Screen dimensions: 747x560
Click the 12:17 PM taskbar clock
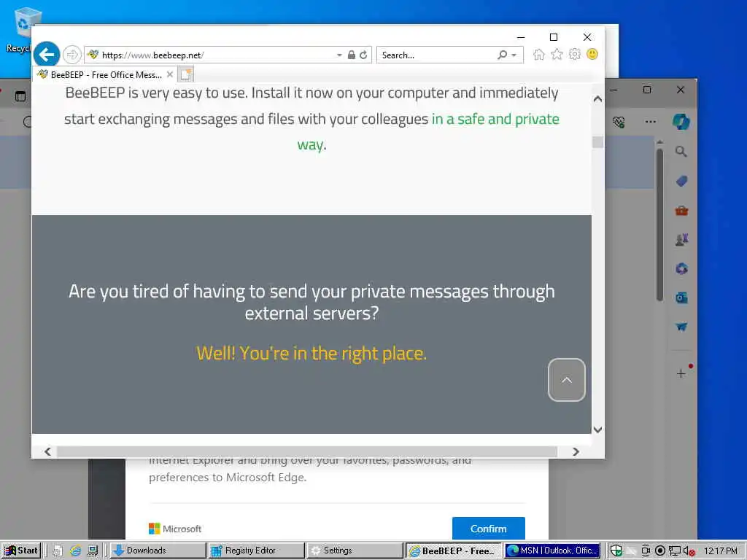(x=720, y=551)
